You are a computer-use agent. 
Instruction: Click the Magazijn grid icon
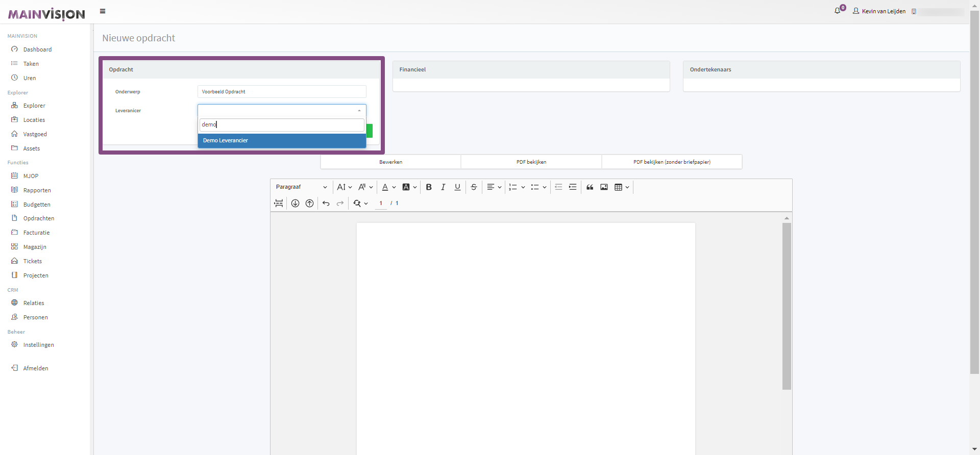coord(14,247)
